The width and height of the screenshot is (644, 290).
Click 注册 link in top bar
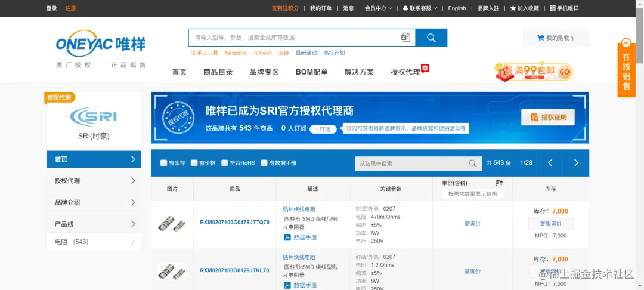coord(70,8)
